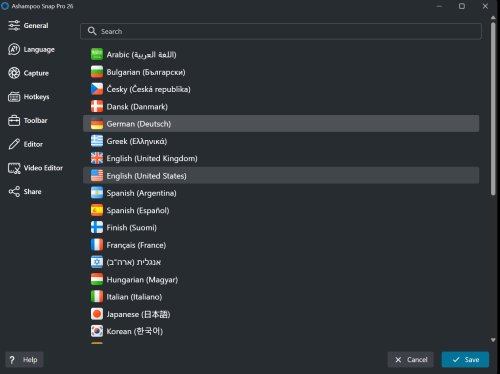Open the Video Editor section icon
The image size is (500, 374).
pyautogui.click(x=14, y=168)
